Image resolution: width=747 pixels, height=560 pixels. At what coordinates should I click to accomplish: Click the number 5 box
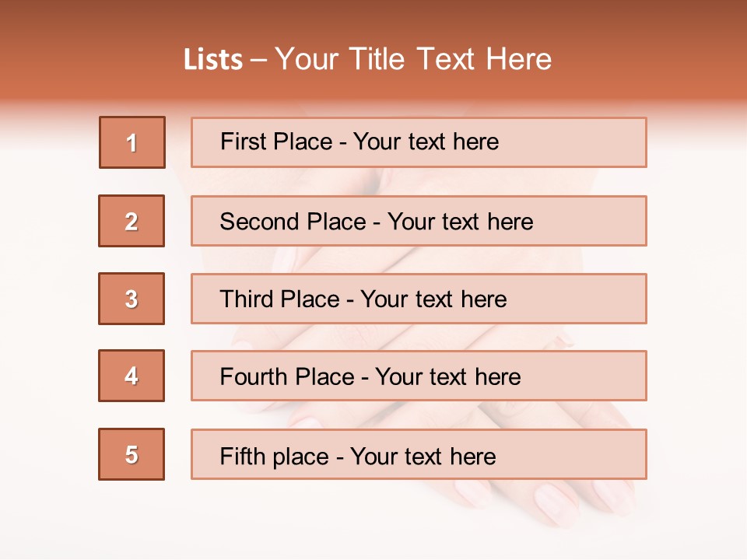click(132, 454)
